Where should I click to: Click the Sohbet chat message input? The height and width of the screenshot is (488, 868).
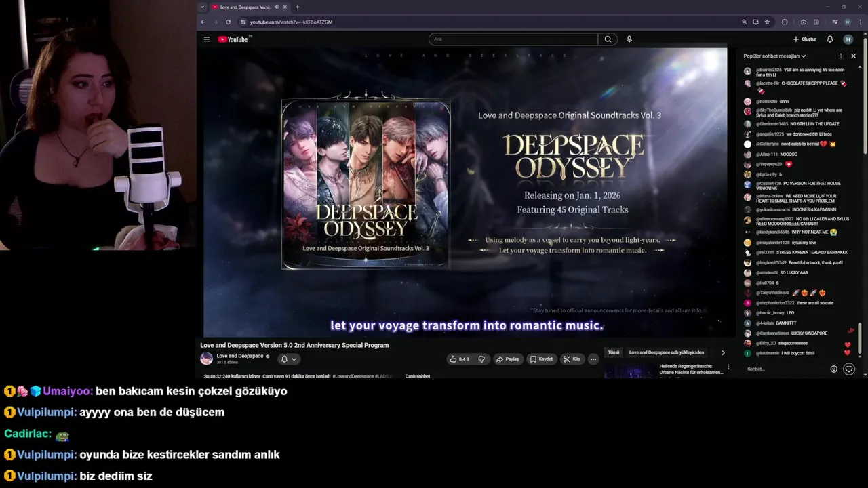click(x=785, y=369)
